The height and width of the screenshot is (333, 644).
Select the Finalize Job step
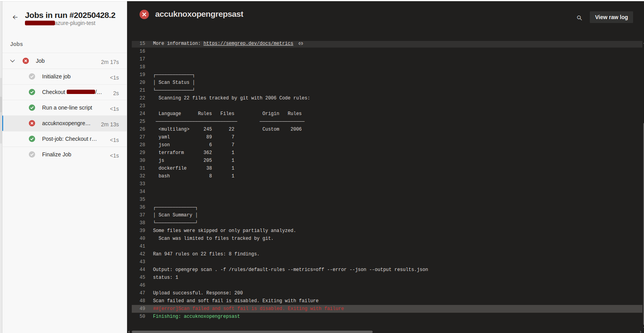click(x=65, y=155)
